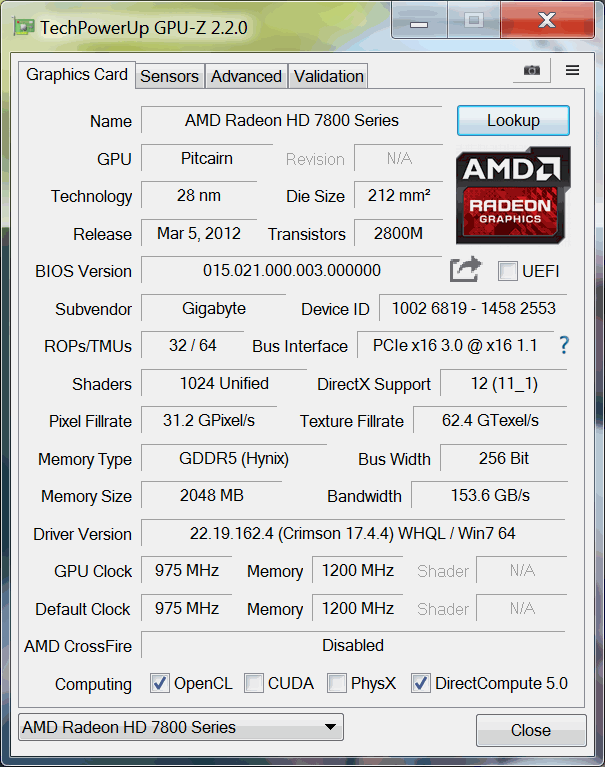Click the Lookup button
This screenshot has width=605, height=767.
tap(513, 120)
